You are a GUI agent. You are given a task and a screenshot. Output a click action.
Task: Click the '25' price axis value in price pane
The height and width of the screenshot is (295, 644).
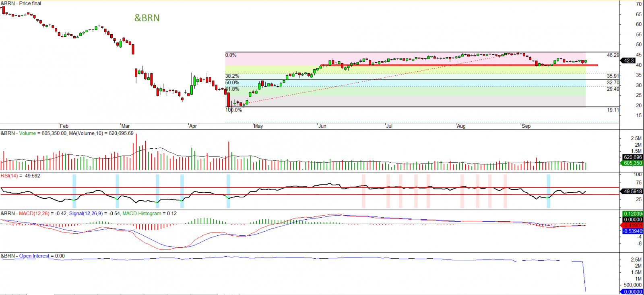tap(639, 95)
